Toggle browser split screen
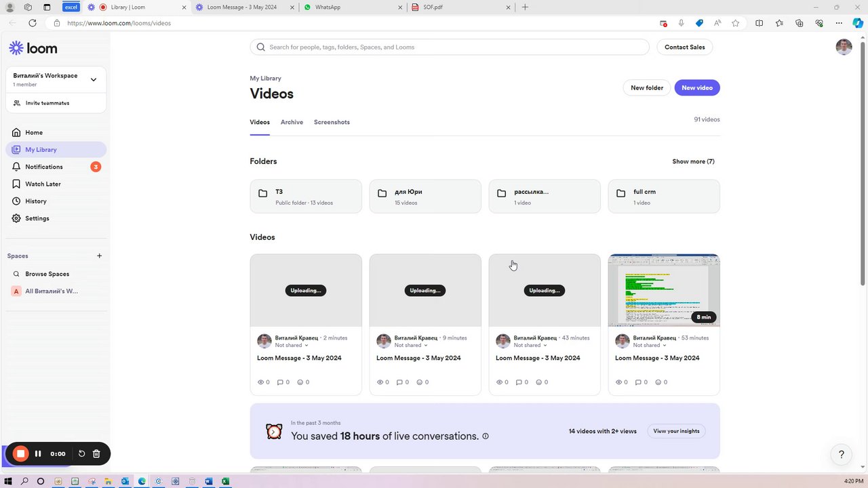The image size is (868, 488). 759,23
